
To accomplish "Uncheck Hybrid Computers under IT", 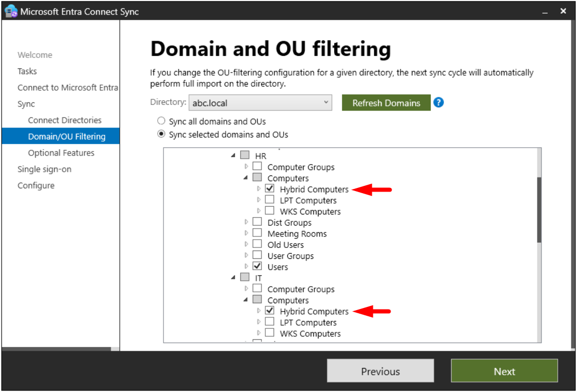I will click(270, 311).
